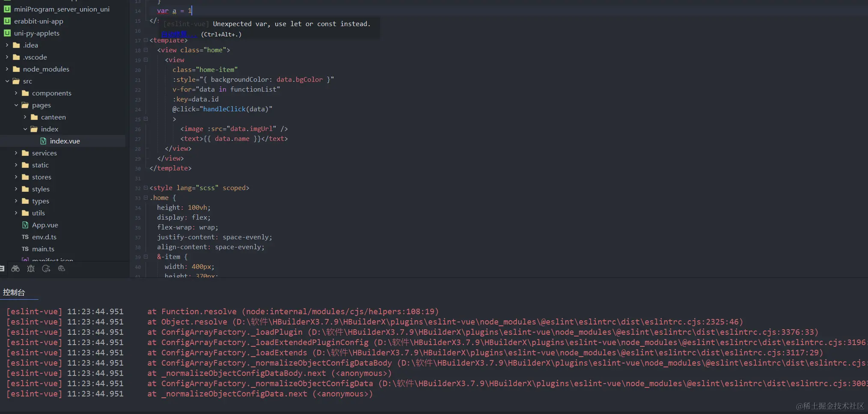Click the sync arrows icon in sidebar footer
This screenshot has width=868, height=414.
coord(46,268)
